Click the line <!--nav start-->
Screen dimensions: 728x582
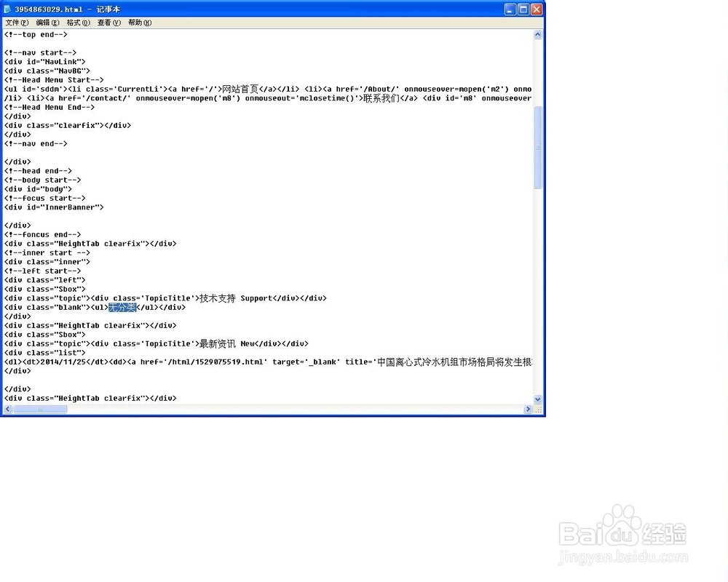pos(40,52)
